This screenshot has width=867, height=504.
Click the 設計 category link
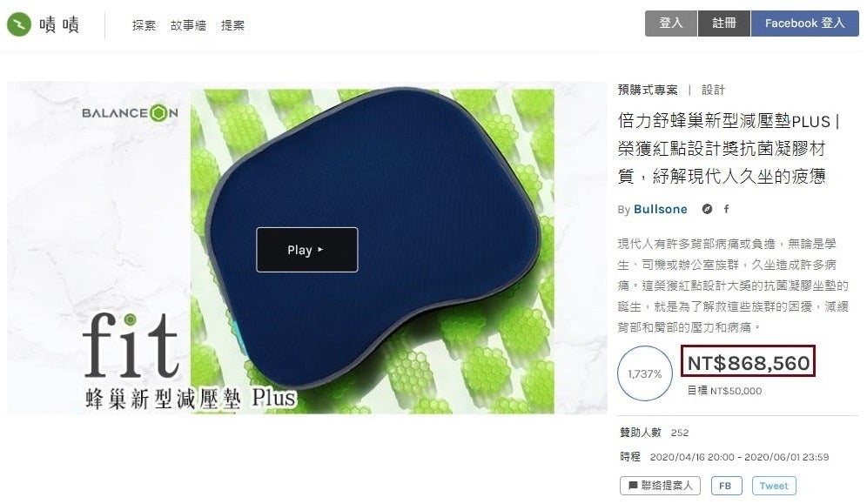click(x=713, y=90)
